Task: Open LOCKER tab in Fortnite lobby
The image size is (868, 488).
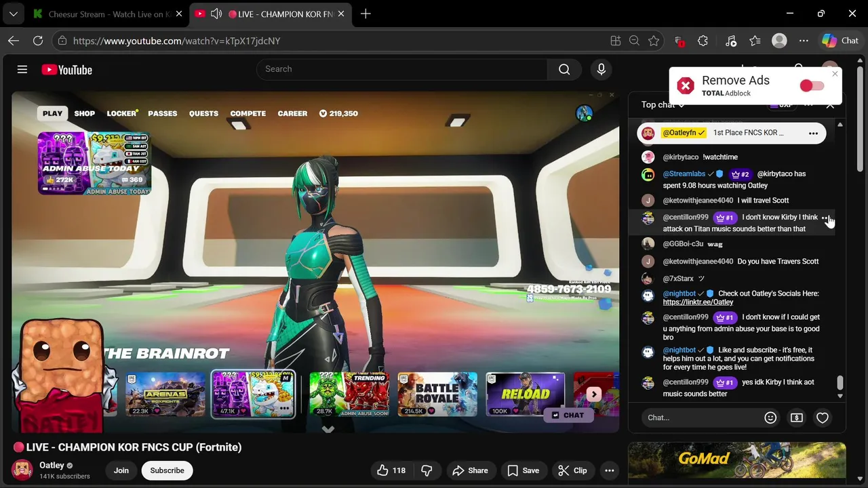Action: pos(122,113)
